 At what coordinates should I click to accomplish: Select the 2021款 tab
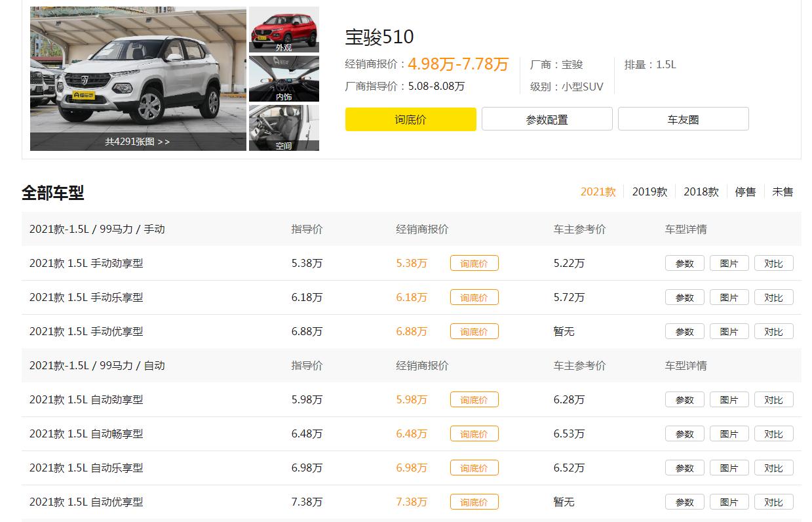pyautogui.click(x=598, y=191)
